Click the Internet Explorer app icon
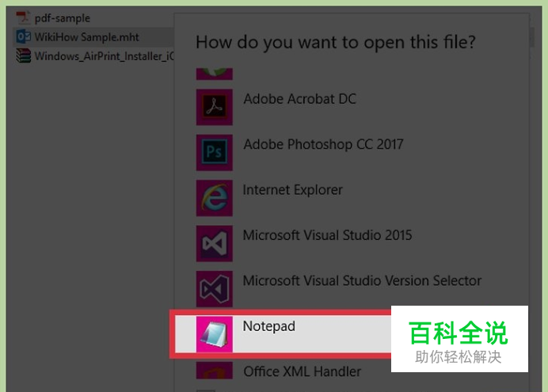Viewport: 548px width, 392px height. coord(215,198)
